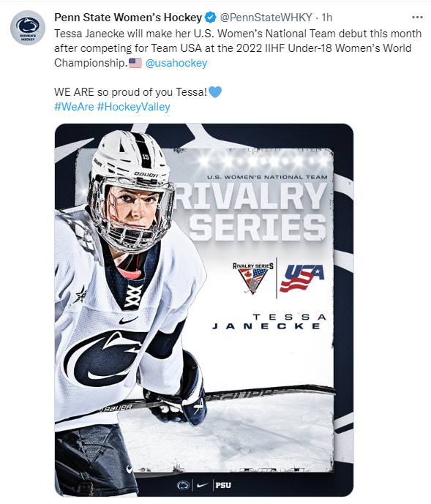This screenshot has width=431, height=504.
Task: Click the USA Hockey logo in graphic
Action: (302, 279)
